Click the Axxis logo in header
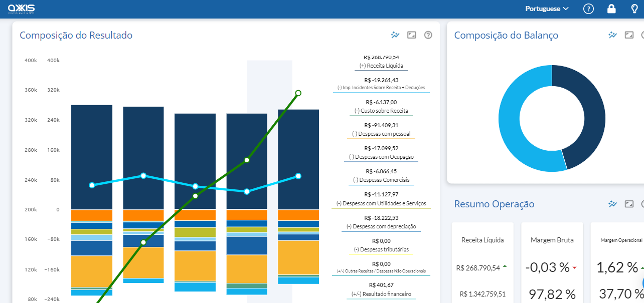644x303 pixels. [22, 9]
